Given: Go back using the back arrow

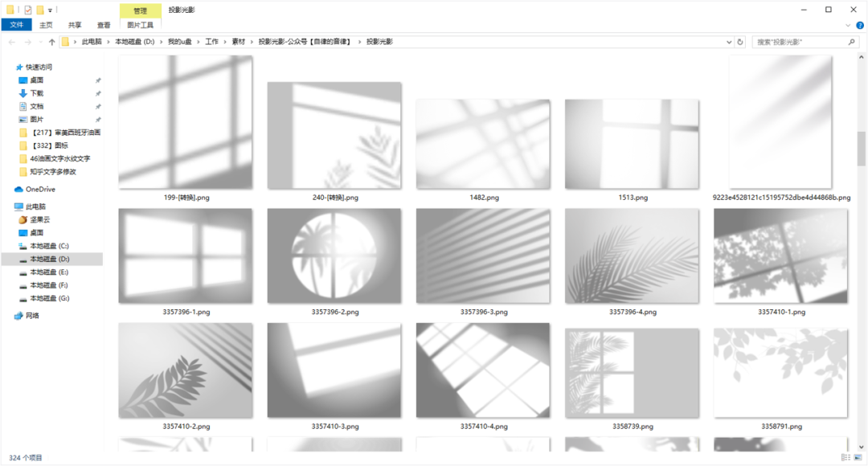Looking at the screenshot, I should (11, 42).
